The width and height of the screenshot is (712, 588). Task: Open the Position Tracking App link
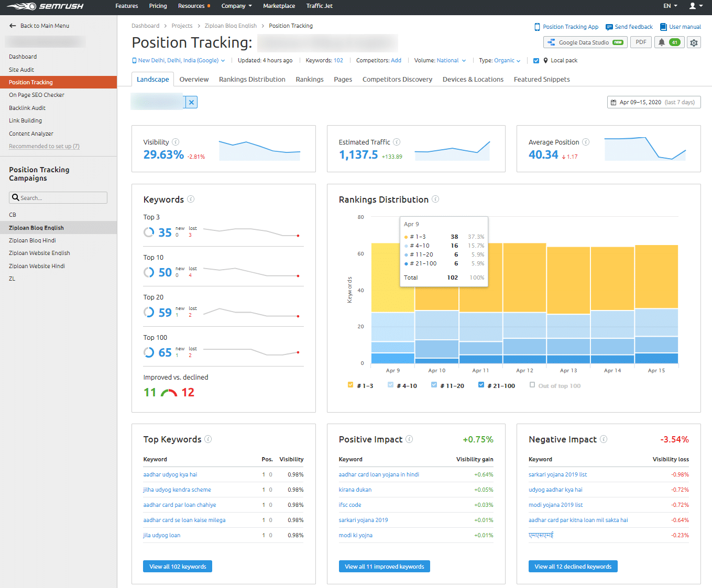[566, 27]
